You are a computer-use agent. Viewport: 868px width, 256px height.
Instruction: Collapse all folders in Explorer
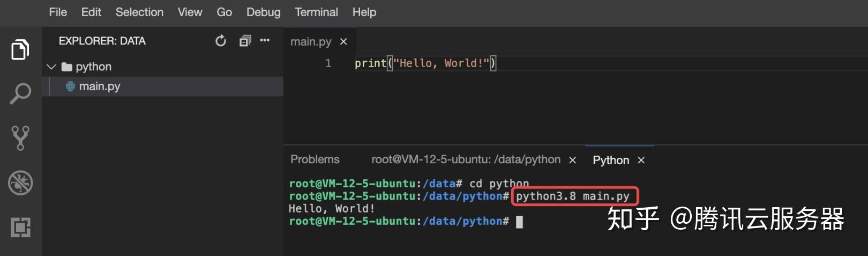(x=245, y=41)
